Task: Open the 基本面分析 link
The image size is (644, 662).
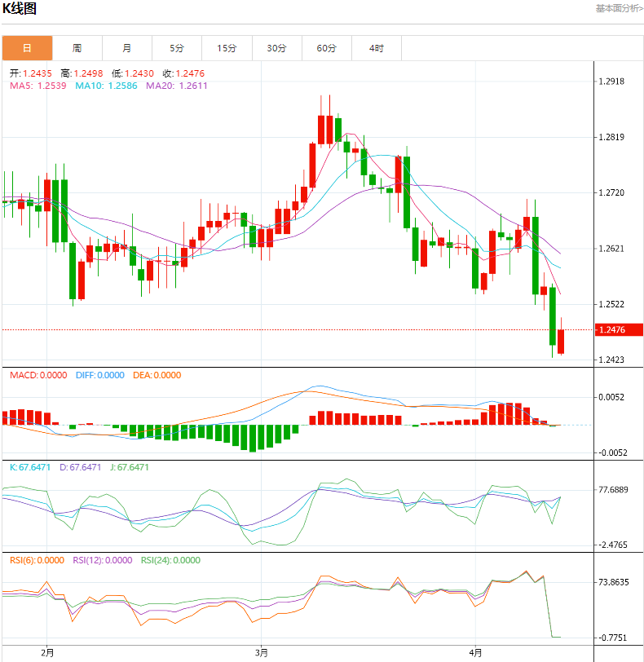Action: 619,8
